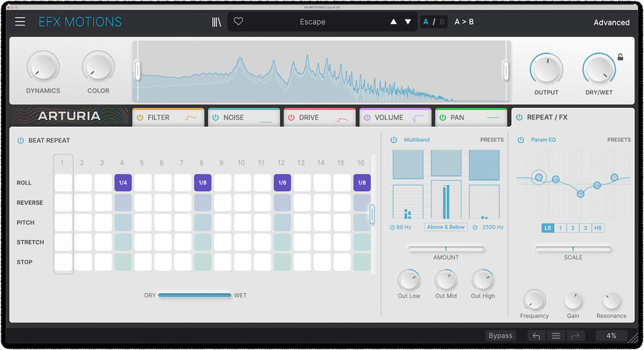Toggle the Drive module power
644x350 pixels.
tap(291, 117)
